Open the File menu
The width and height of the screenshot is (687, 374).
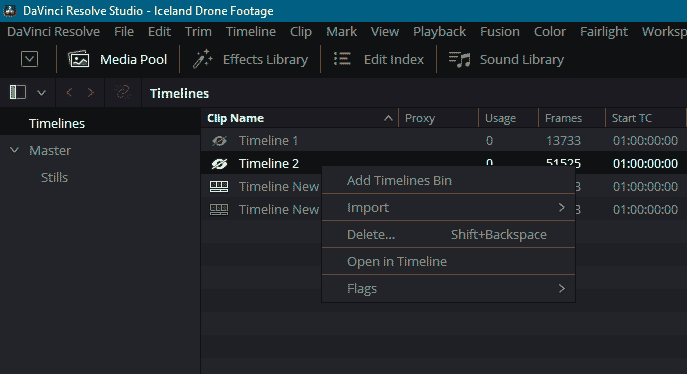tap(124, 32)
